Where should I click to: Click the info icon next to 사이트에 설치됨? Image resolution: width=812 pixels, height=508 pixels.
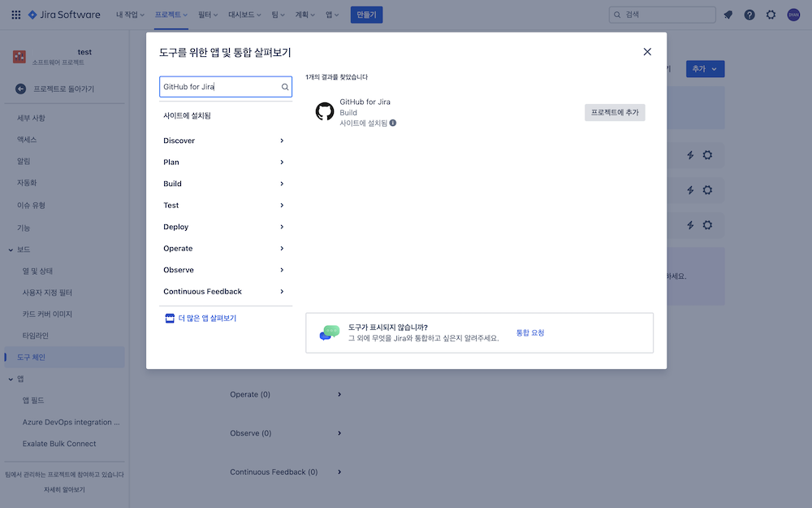click(x=393, y=123)
